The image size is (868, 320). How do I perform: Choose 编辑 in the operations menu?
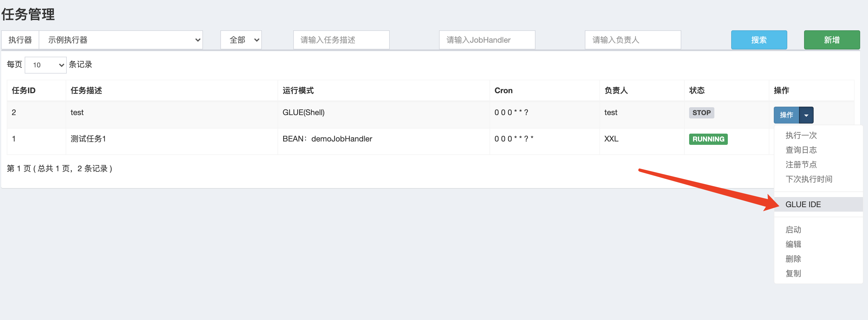pos(793,244)
